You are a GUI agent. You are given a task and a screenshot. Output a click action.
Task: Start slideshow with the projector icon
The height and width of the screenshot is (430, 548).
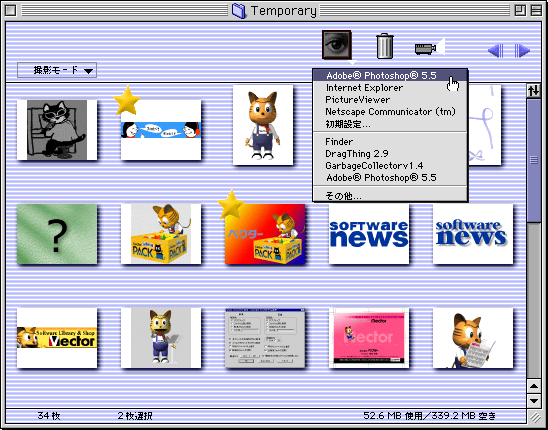pyautogui.click(x=430, y=47)
